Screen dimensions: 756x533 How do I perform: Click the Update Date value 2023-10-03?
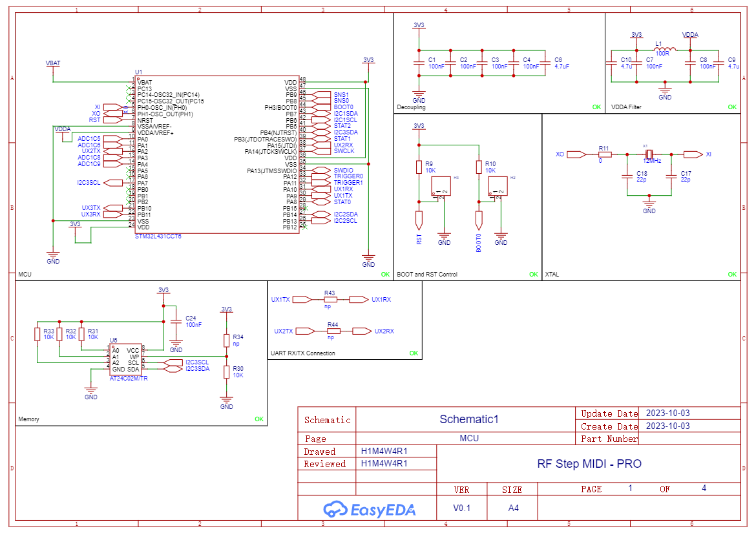tap(667, 413)
